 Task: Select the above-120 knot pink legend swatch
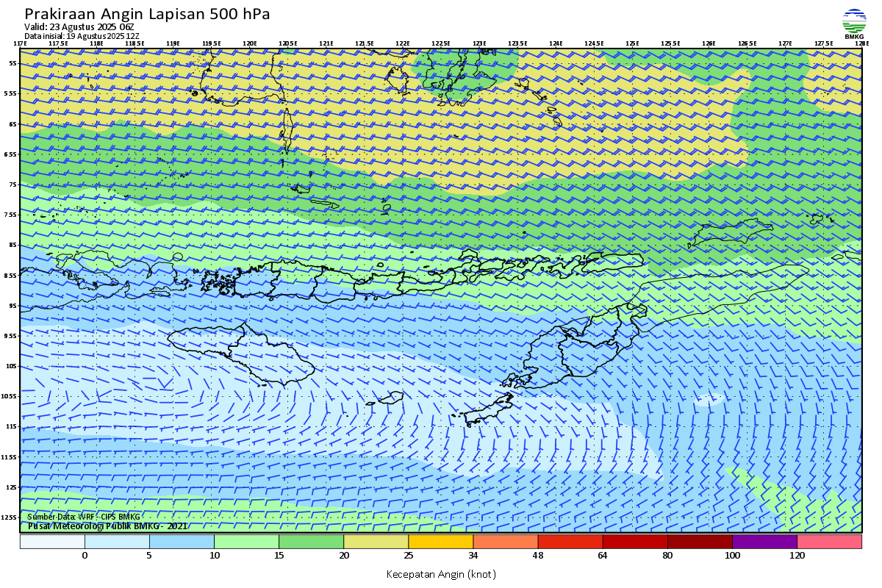pos(829,542)
